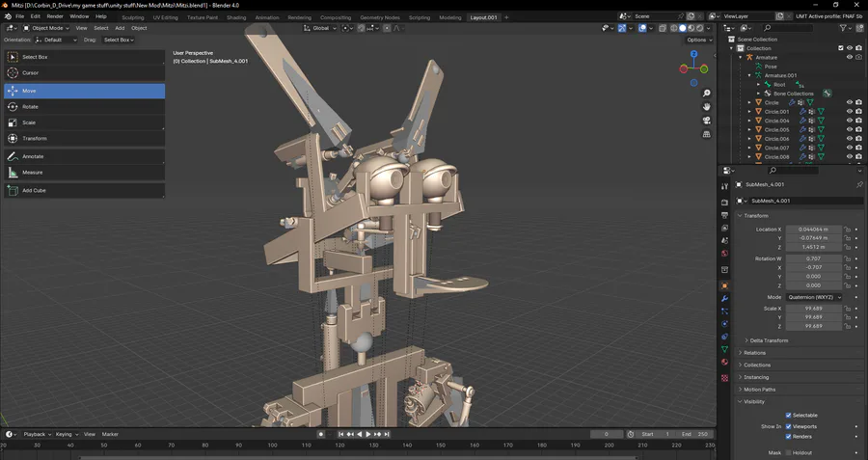Activate the Cursor tool
Image resolution: width=868 pixels, height=460 pixels.
pyautogui.click(x=84, y=72)
